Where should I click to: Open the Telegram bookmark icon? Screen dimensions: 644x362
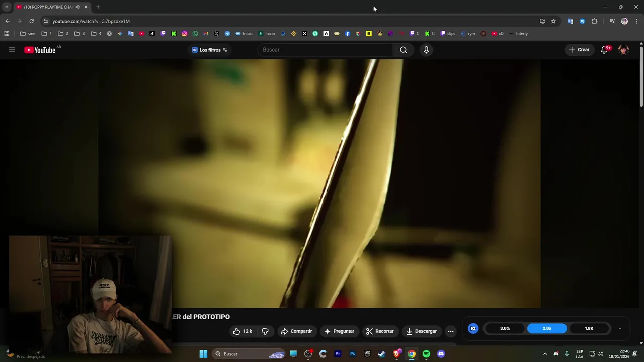[227, 34]
